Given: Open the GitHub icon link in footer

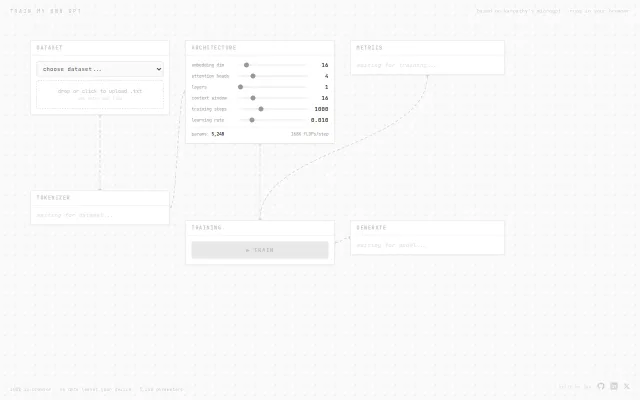Looking at the screenshot, I should pos(600,386).
